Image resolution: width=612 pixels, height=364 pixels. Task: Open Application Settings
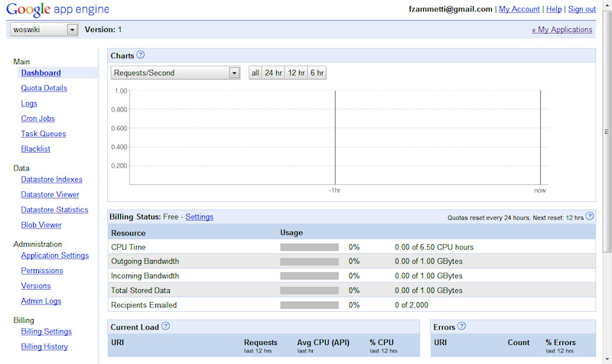pos(55,255)
